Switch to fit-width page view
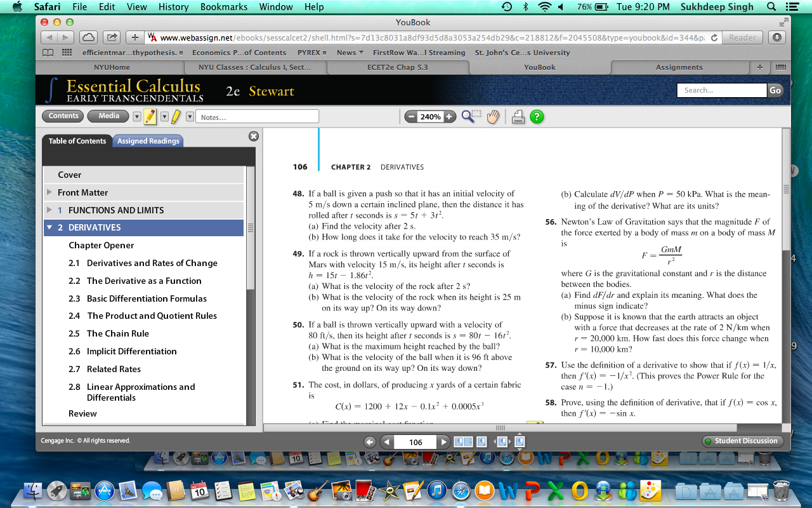The image size is (812, 508). (x=502, y=442)
